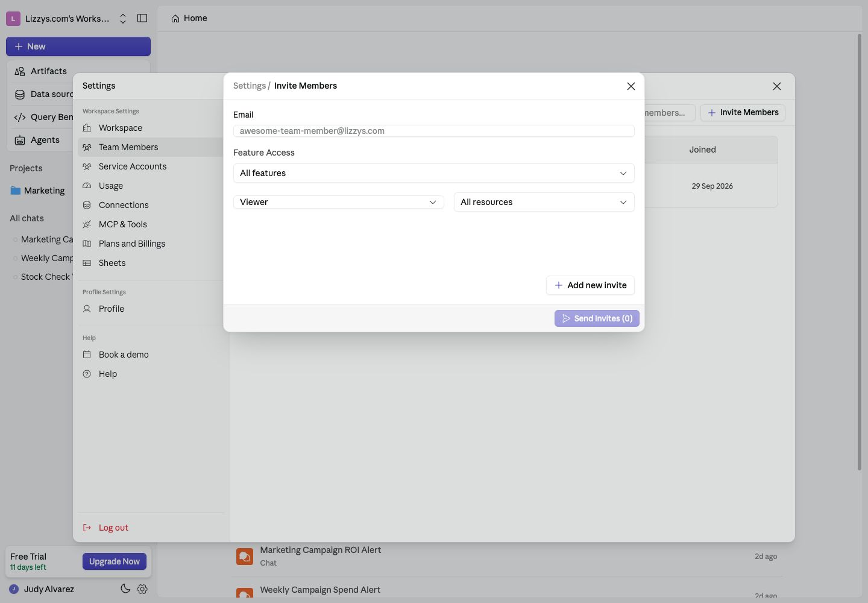Click the Help question mark icon
Screen dimensions: 868x603
click(x=87, y=374)
